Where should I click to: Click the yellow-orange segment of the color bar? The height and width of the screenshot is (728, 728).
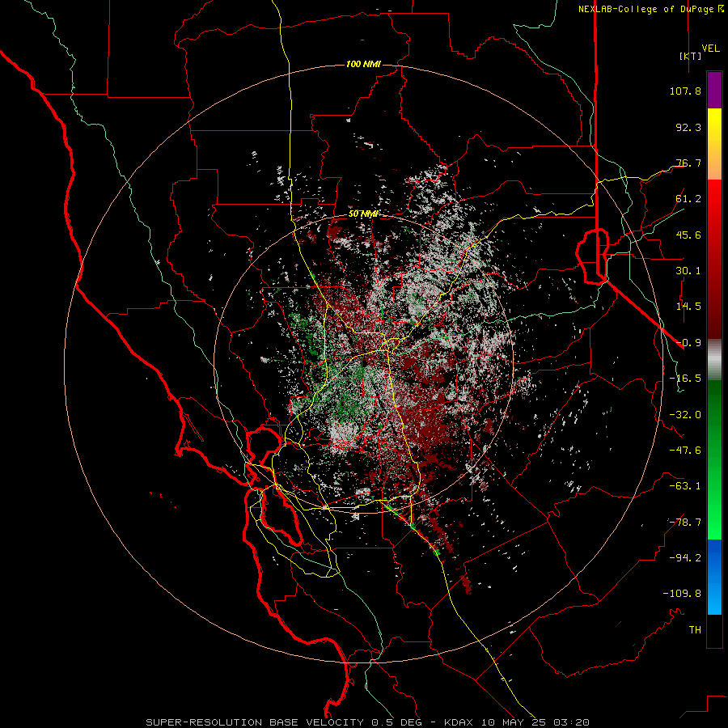click(x=714, y=144)
